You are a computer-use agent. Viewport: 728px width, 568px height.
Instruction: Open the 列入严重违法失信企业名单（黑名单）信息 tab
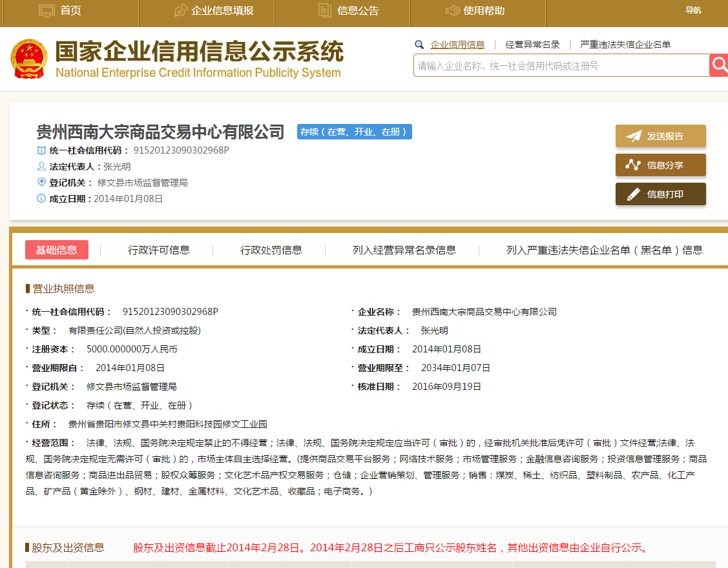[604, 250]
